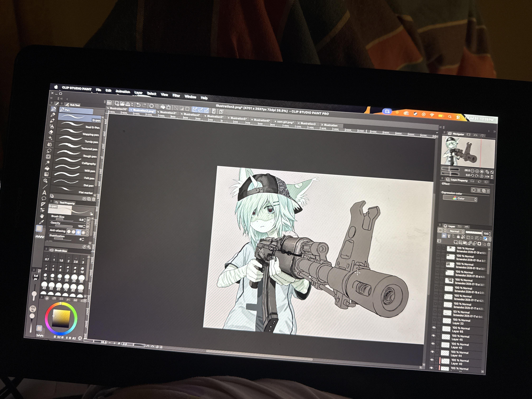Switch to the Illustration16* tab
Viewport: 532px width, 399px height.
pyautogui.click(x=118, y=109)
